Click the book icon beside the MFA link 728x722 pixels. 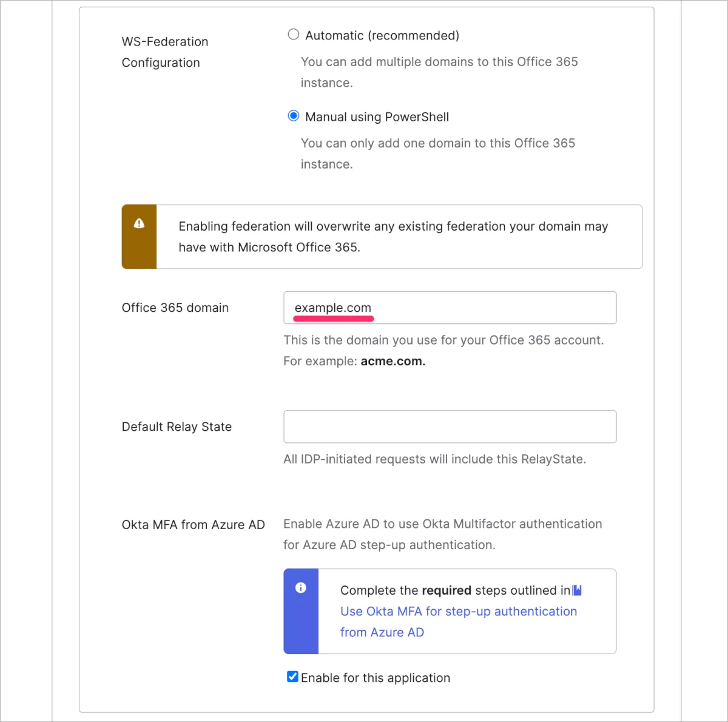577,590
